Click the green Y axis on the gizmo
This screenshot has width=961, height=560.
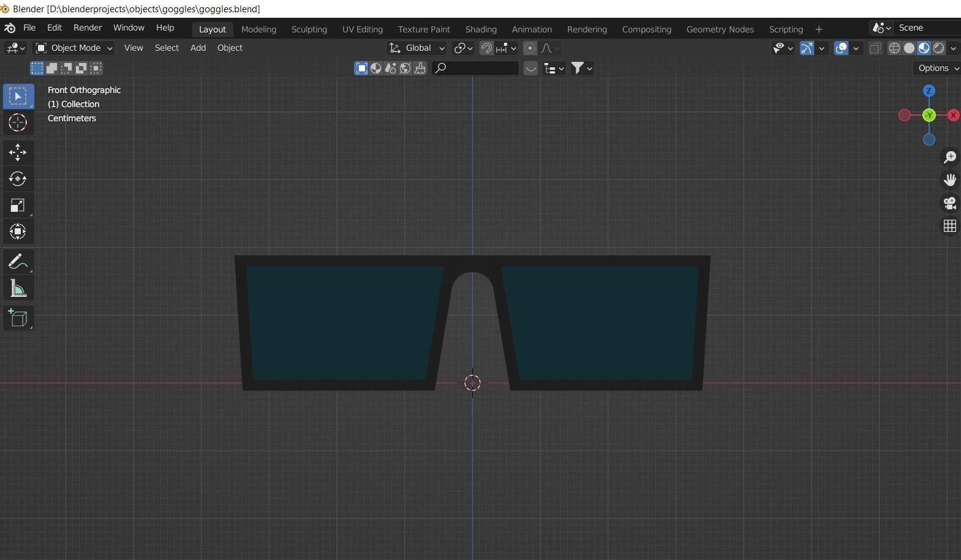point(929,115)
